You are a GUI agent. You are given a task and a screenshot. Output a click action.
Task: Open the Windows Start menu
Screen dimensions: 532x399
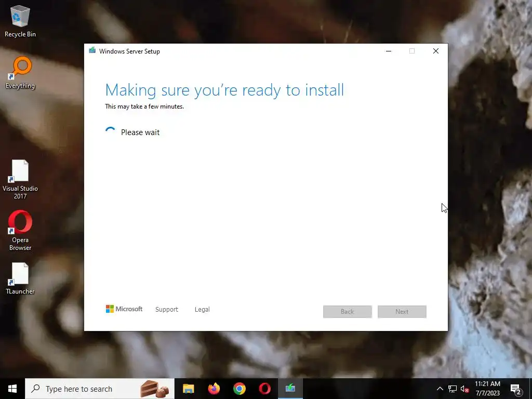pos(12,389)
